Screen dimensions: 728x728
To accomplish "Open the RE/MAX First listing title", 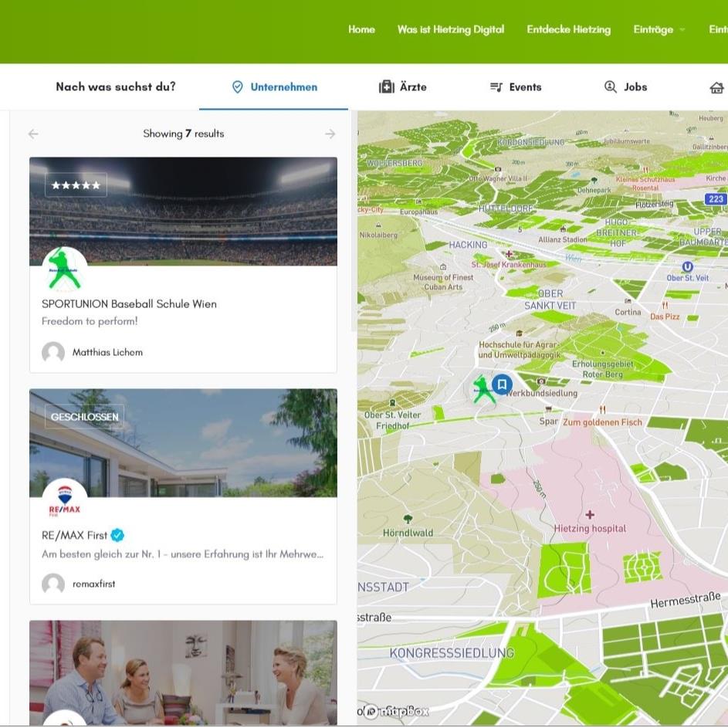I will pyautogui.click(x=74, y=535).
